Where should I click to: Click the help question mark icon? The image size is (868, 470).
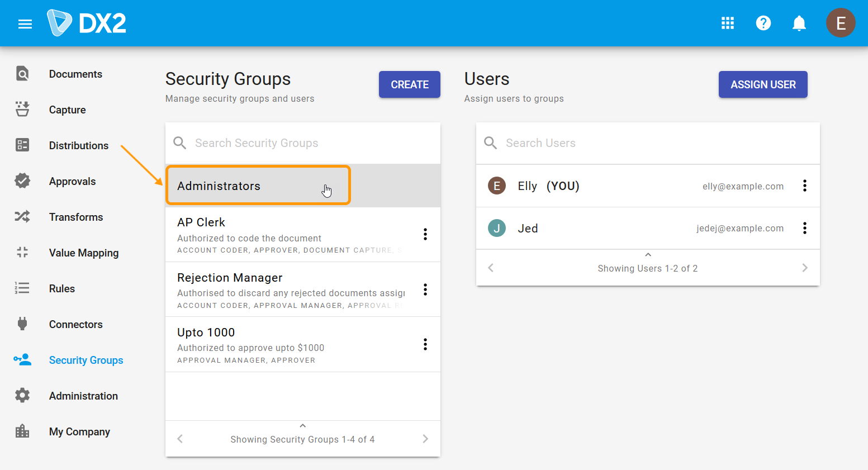[x=763, y=23]
